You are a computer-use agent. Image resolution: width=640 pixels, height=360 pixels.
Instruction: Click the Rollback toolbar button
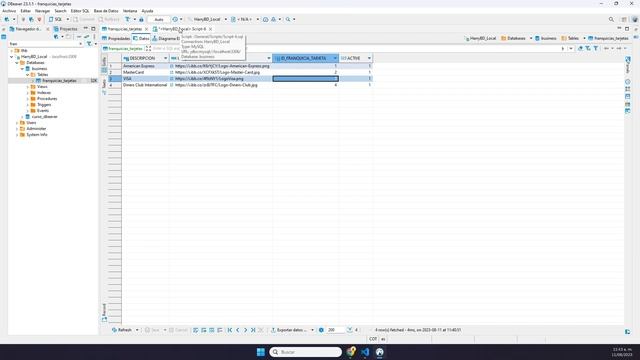point(109,19)
